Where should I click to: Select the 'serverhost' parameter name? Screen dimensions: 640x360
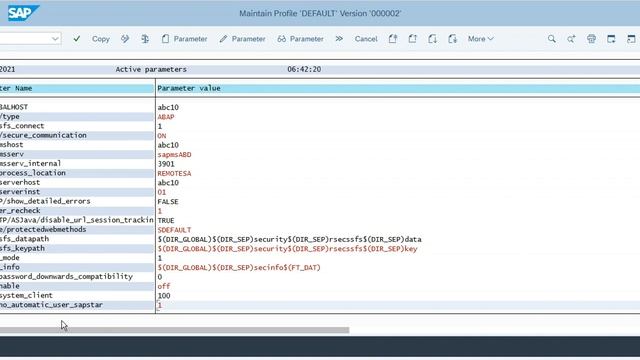tap(20, 182)
